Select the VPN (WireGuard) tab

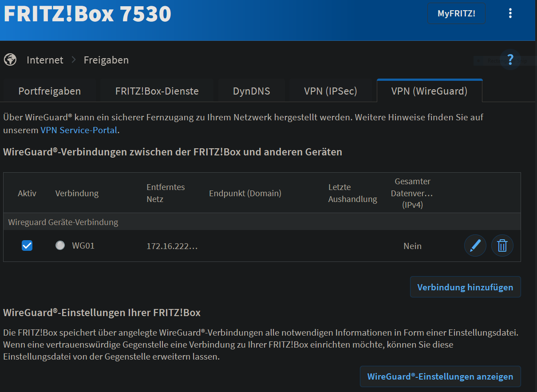(430, 91)
